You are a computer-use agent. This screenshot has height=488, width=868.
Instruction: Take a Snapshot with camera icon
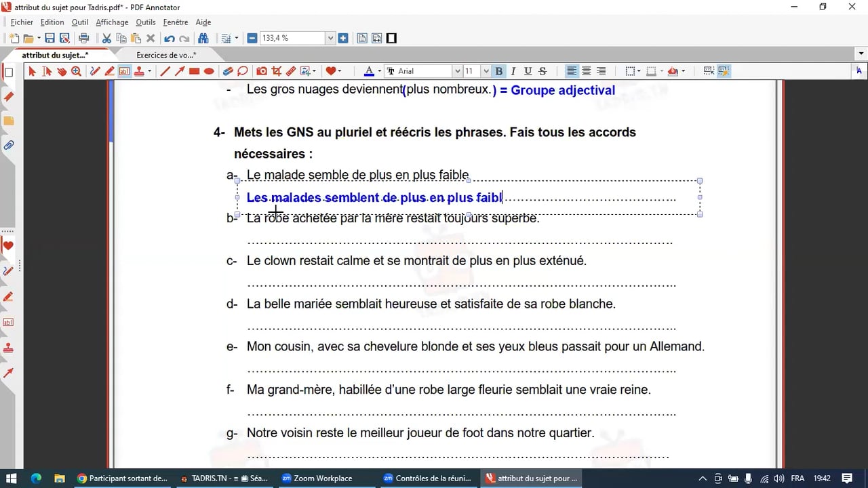(x=261, y=71)
